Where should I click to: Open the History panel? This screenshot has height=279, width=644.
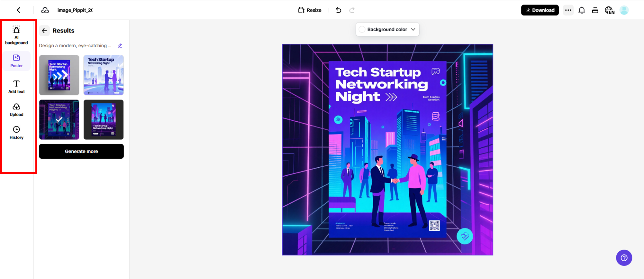pos(16,133)
